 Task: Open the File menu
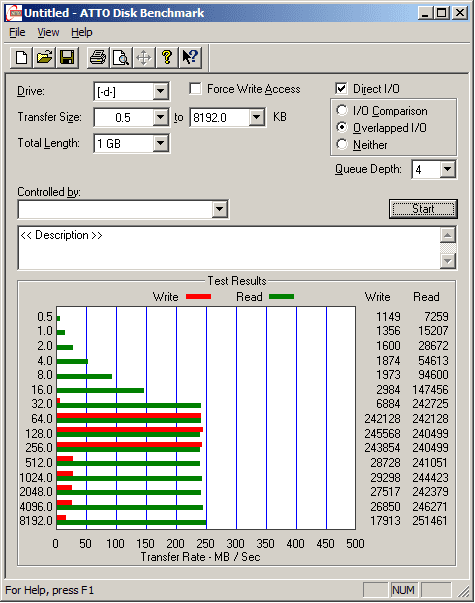coord(17,32)
